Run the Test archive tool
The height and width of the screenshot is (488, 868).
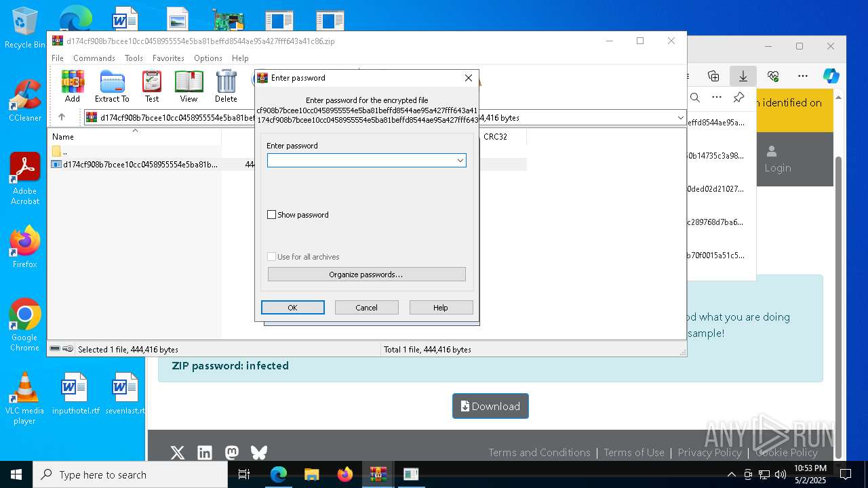point(152,86)
